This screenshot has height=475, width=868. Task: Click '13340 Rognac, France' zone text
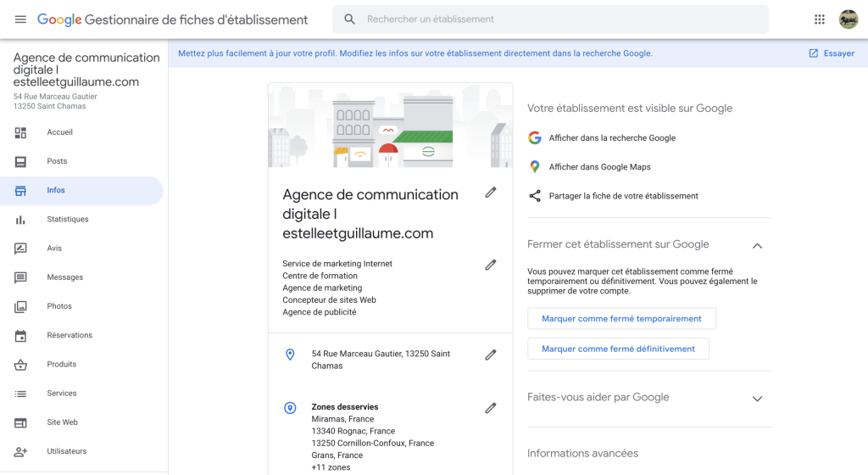[x=353, y=431]
